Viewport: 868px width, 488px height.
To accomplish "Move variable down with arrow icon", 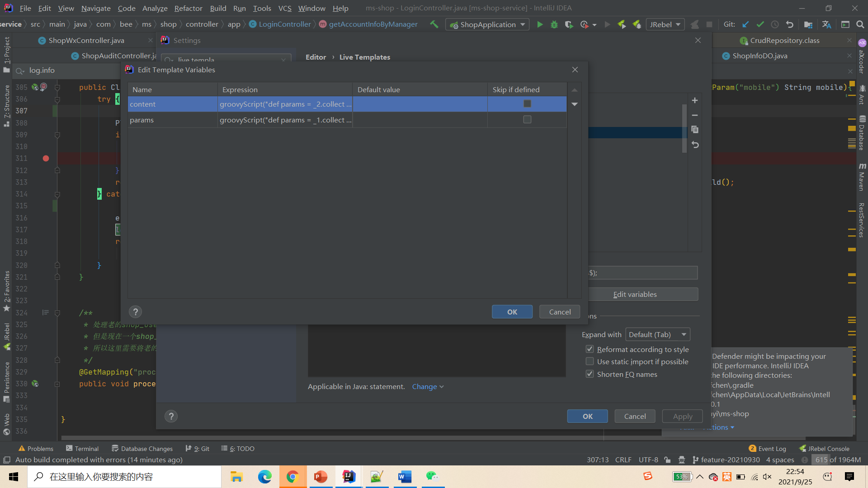I will pos(575,104).
